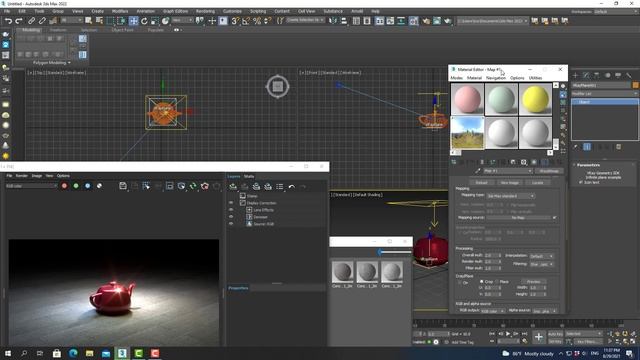The image size is (640, 360).
Task: Open the Hierarchy panel icon
Action: pos(597,75)
